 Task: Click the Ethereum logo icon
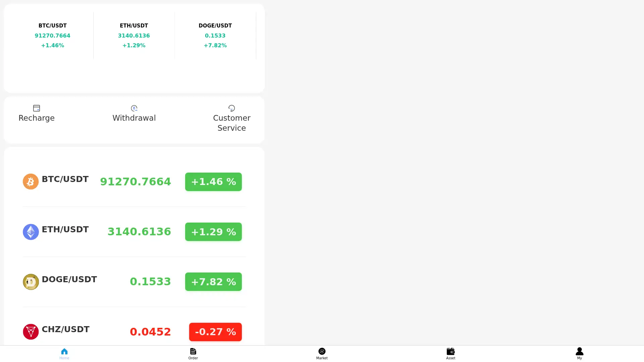click(31, 232)
